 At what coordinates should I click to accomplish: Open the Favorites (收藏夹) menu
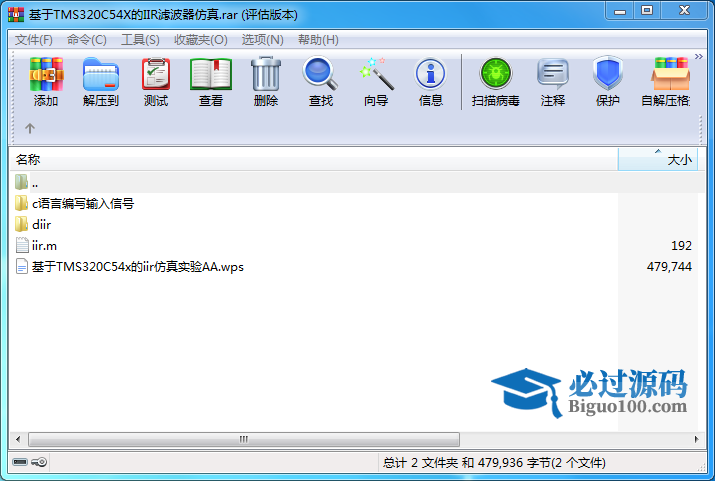(201, 40)
